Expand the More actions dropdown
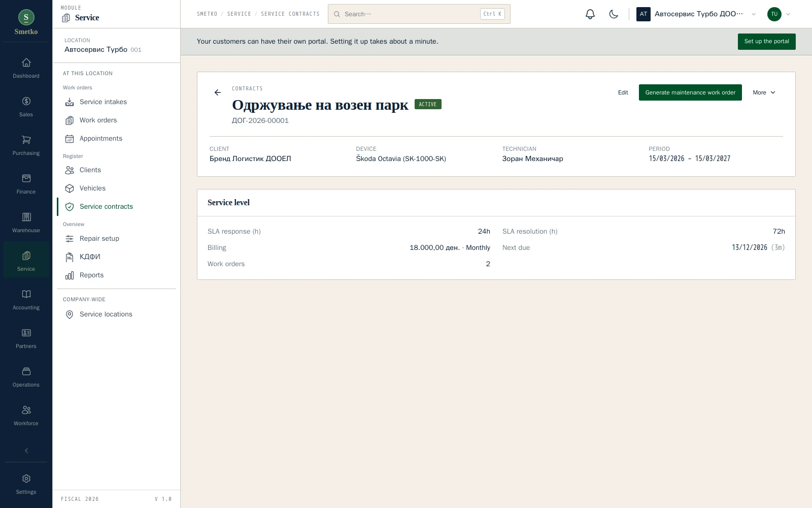 764,92
